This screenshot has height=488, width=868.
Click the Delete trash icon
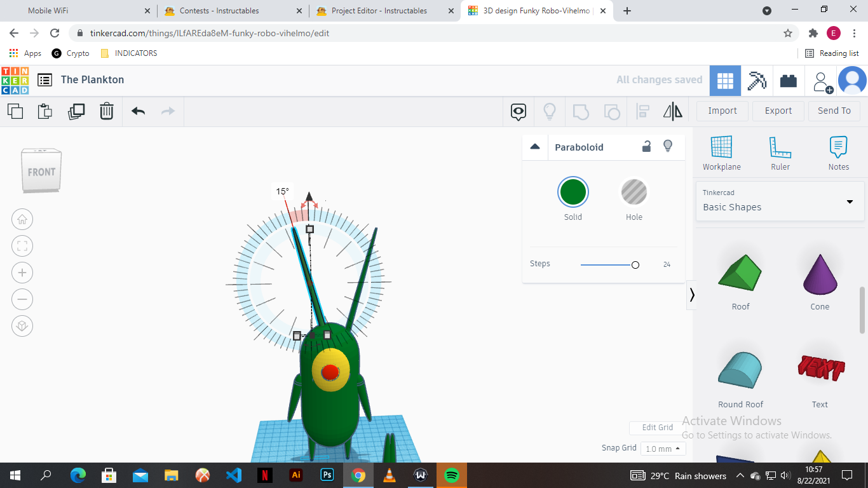click(106, 111)
